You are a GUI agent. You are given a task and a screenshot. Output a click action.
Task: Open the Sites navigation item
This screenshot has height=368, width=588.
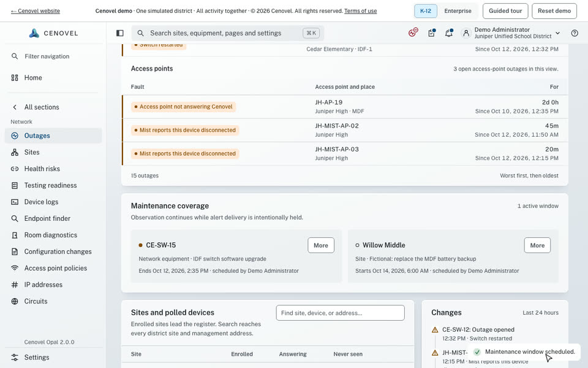tap(53, 152)
